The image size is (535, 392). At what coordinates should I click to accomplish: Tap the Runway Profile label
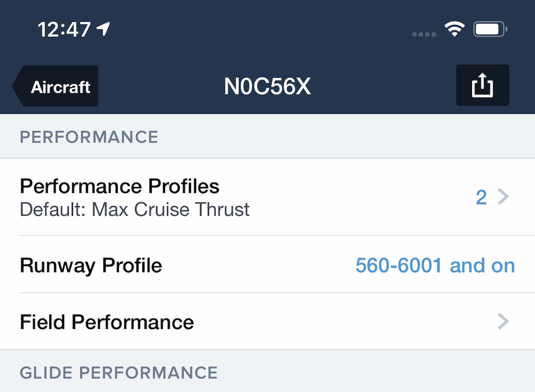tap(91, 265)
